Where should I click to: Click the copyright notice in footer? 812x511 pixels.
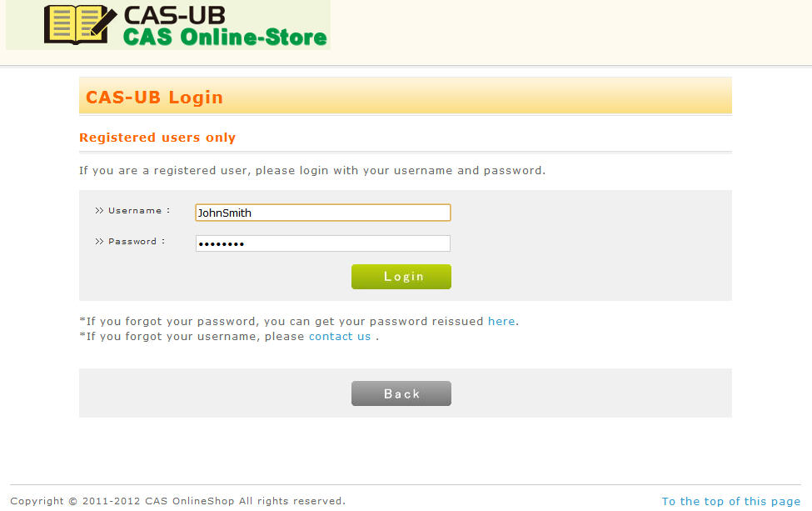point(177,501)
